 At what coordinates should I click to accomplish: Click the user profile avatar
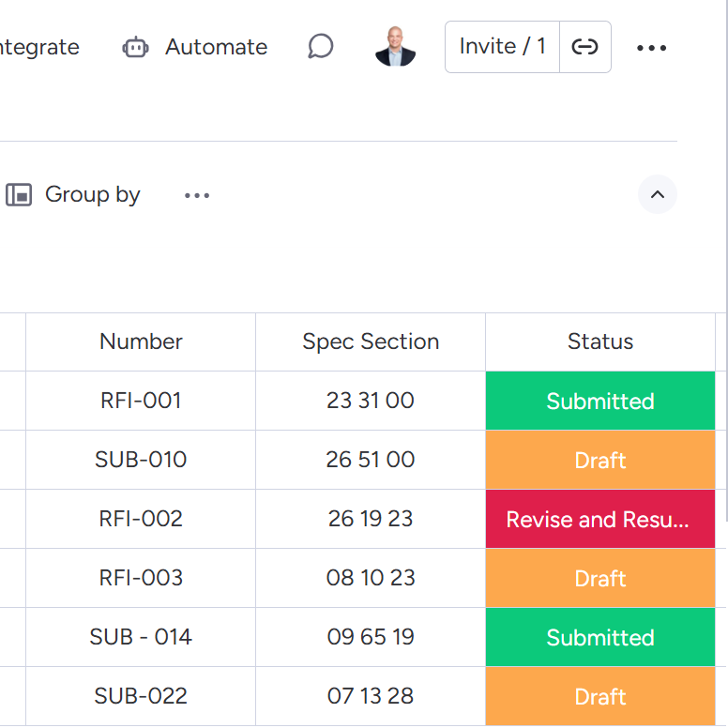point(395,47)
